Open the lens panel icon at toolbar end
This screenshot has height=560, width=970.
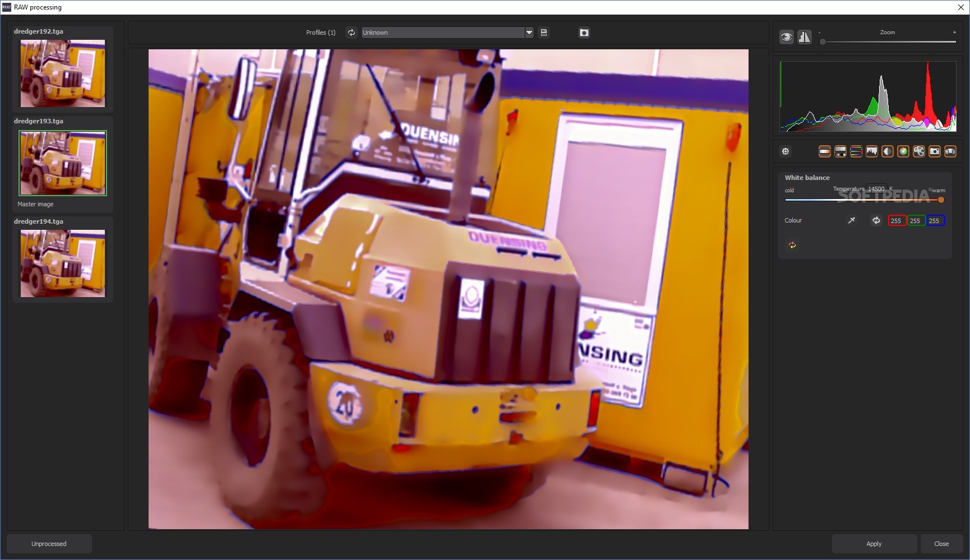[x=950, y=151]
